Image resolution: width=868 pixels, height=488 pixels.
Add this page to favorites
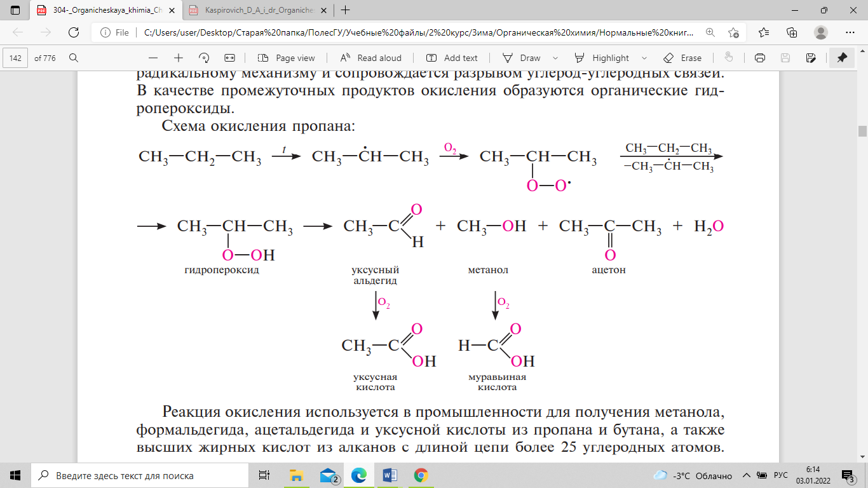tap(734, 32)
